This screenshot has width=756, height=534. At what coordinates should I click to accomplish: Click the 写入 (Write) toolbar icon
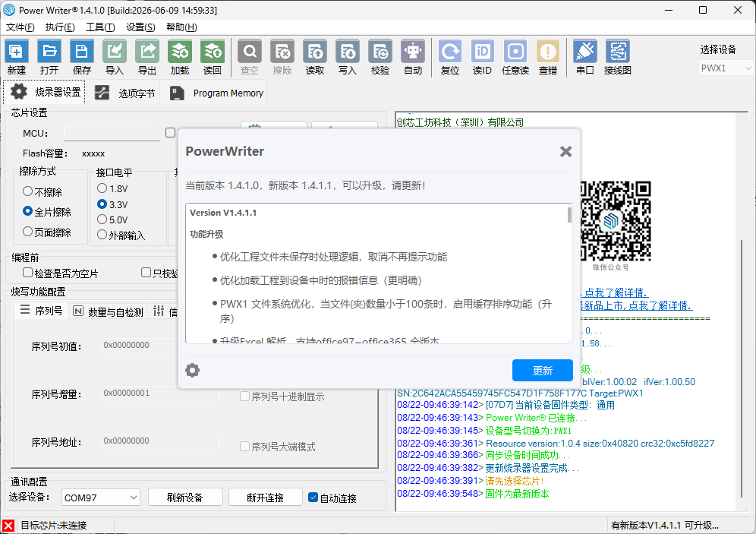[347, 57]
